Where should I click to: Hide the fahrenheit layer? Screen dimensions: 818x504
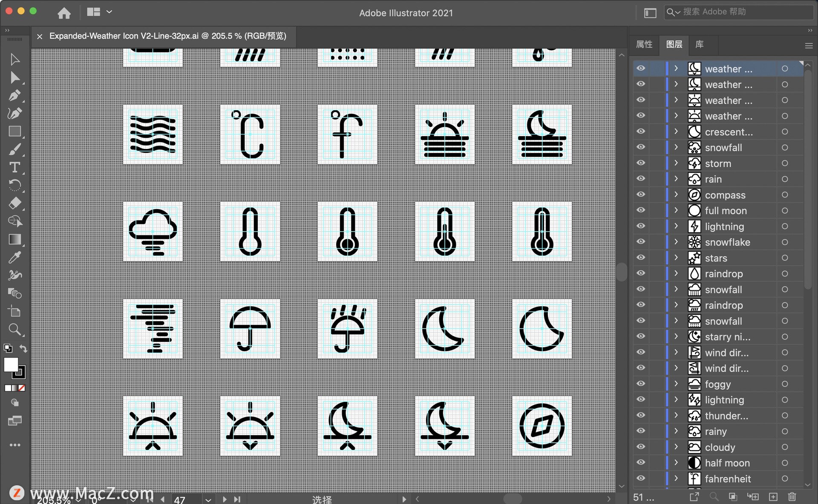click(x=641, y=478)
